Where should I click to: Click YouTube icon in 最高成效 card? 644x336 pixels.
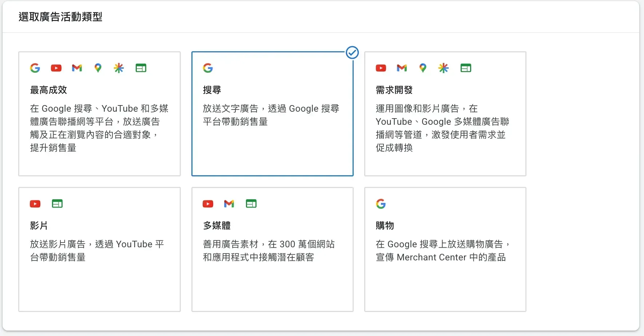[56, 68]
